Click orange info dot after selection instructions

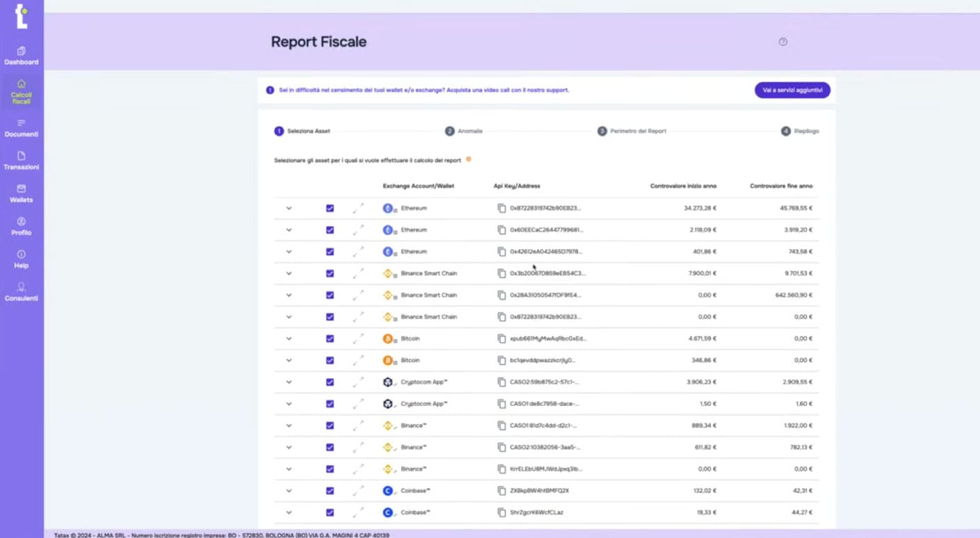(468, 159)
